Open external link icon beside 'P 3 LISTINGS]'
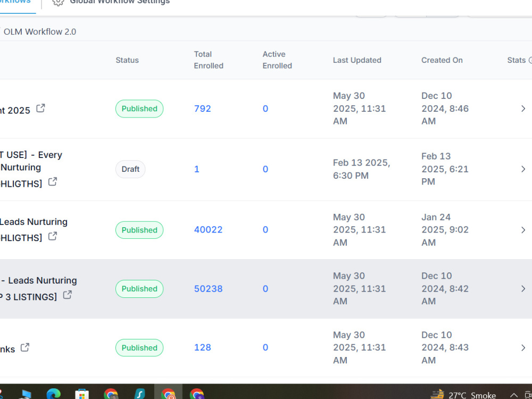 68,295
